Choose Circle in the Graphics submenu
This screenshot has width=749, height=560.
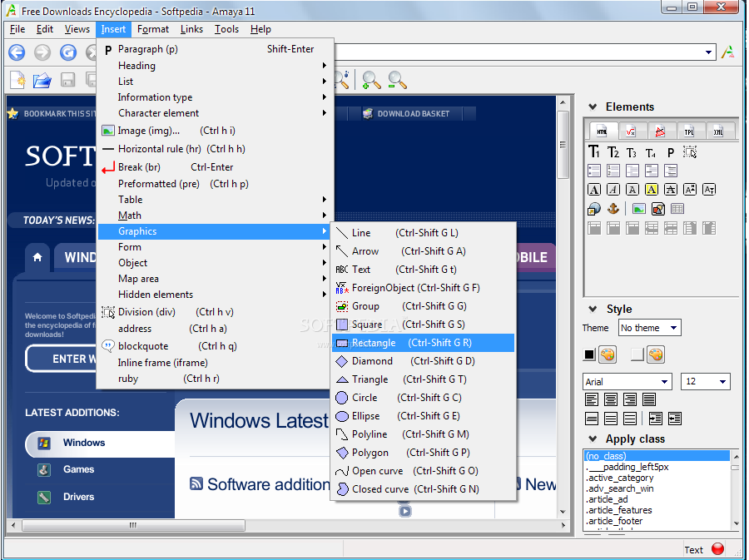pyautogui.click(x=423, y=398)
